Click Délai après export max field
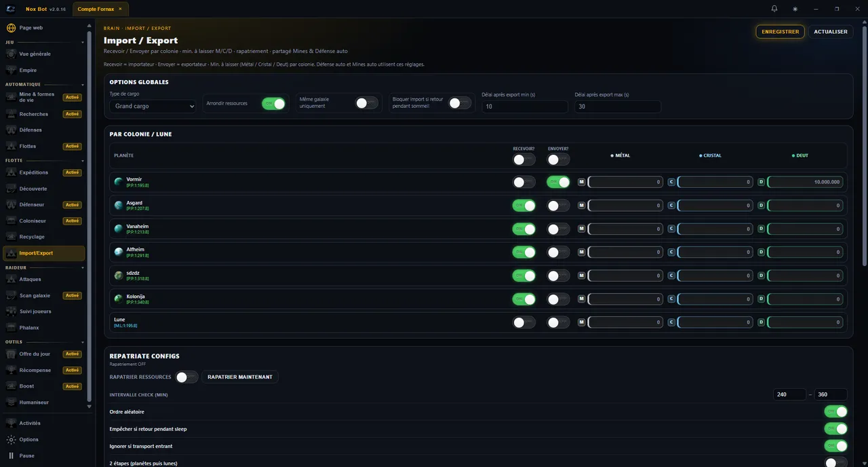Viewport: 868px width, 467px height. tap(618, 107)
